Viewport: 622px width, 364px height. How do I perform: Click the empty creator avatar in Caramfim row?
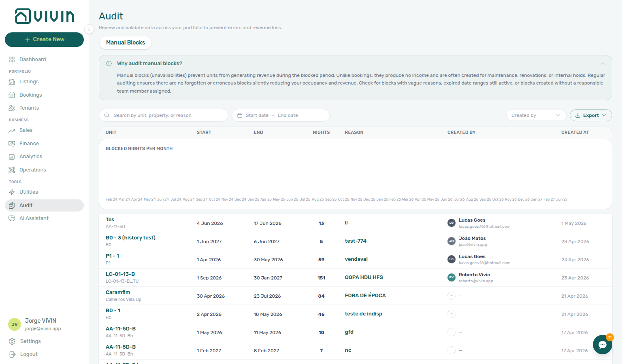click(x=452, y=296)
